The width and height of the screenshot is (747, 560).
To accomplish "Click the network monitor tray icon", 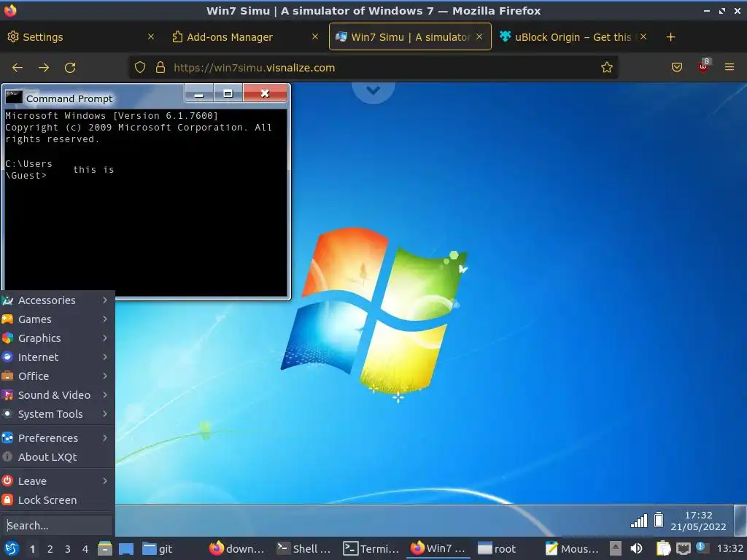I will [683, 549].
